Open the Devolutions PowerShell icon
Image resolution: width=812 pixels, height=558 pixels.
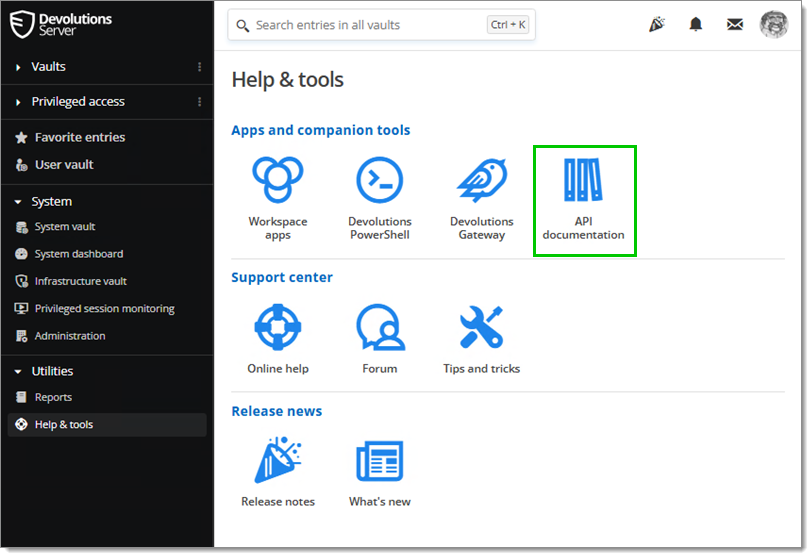[x=380, y=180]
